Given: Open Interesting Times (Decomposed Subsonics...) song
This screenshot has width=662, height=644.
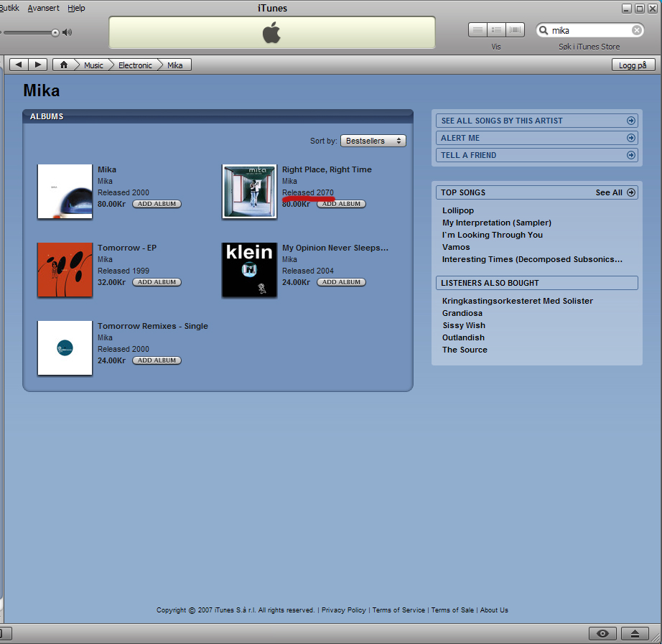Looking at the screenshot, I should [x=532, y=259].
